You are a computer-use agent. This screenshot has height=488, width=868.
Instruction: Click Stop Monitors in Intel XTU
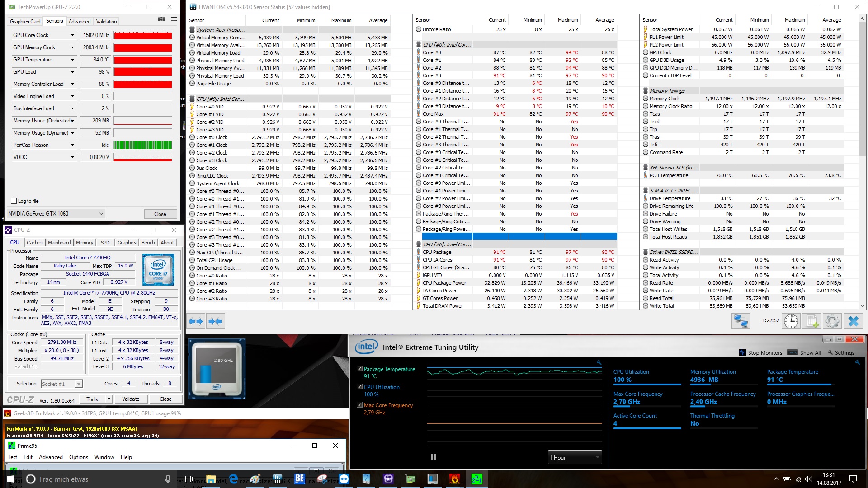point(760,353)
